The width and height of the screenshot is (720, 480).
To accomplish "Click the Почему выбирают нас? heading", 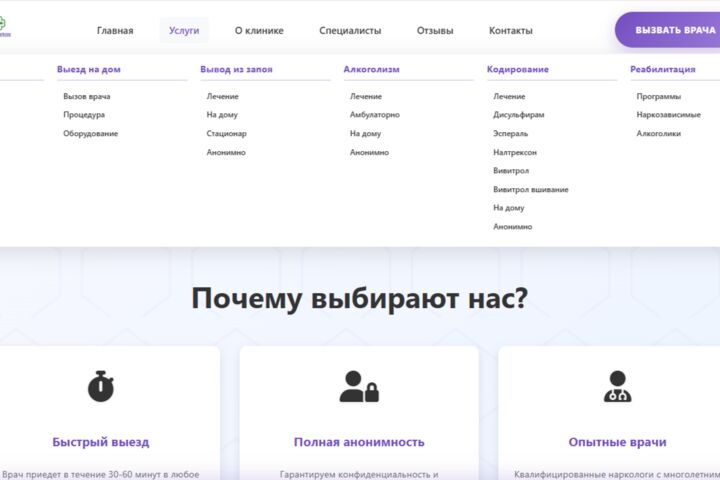I will click(360, 299).
